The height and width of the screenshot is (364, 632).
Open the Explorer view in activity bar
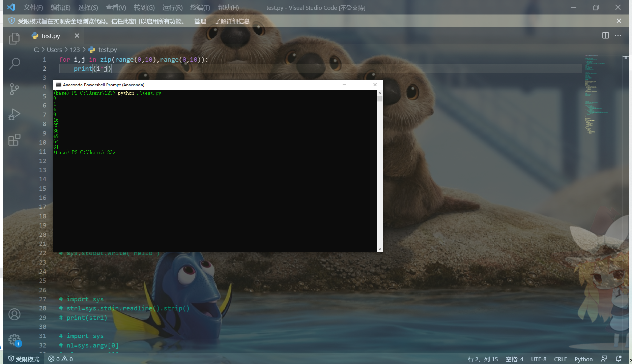pyautogui.click(x=14, y=38)
